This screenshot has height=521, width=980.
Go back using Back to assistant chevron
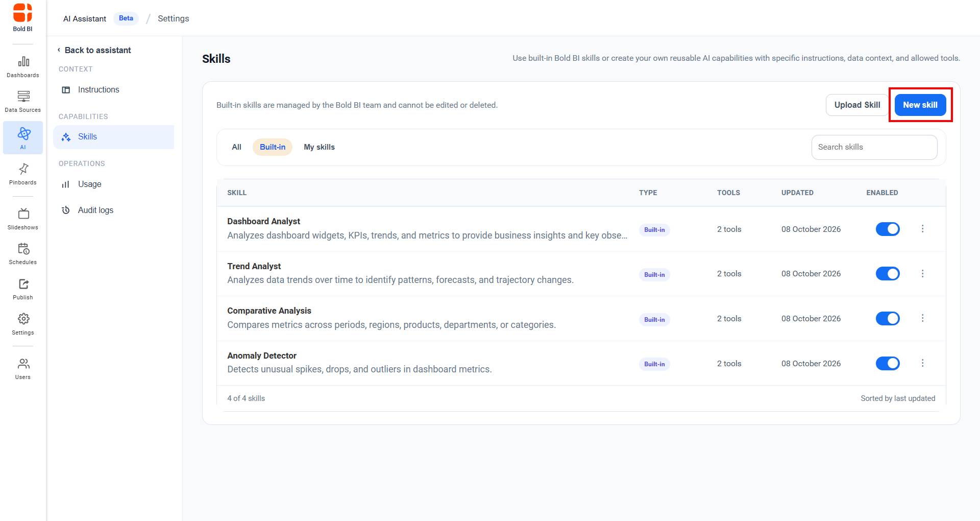pos(59,50)
